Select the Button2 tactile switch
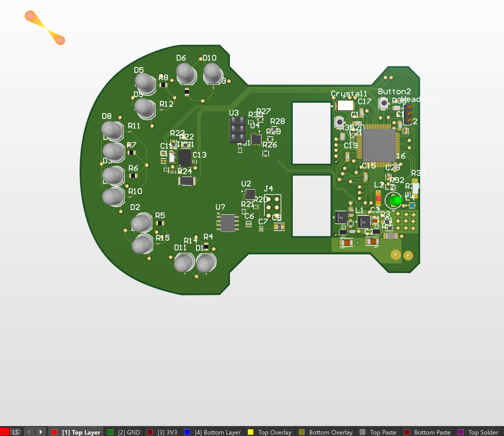Image resolution: width=504 pixels, height=436 pixels. [x=384, y=103]
